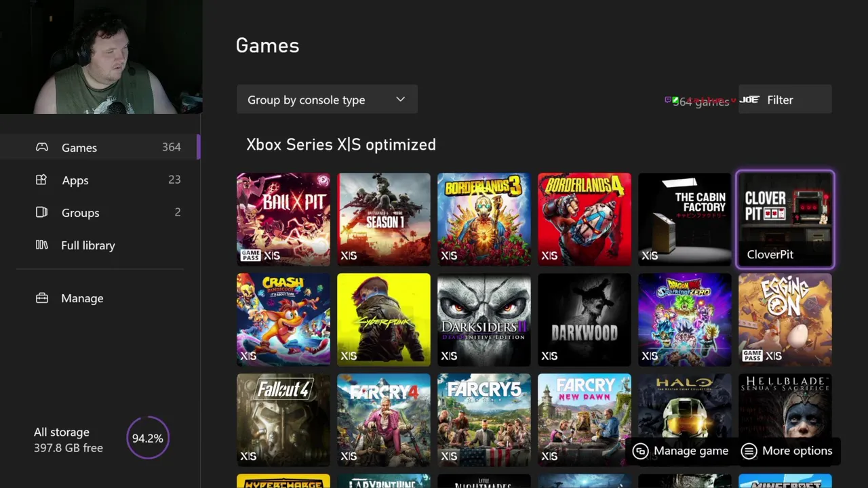The width and height of the screenshot is (868, 488).
Task: Launch the highlighted CloverPit tile
Action: pyautogui.click(x=785, y=219)
